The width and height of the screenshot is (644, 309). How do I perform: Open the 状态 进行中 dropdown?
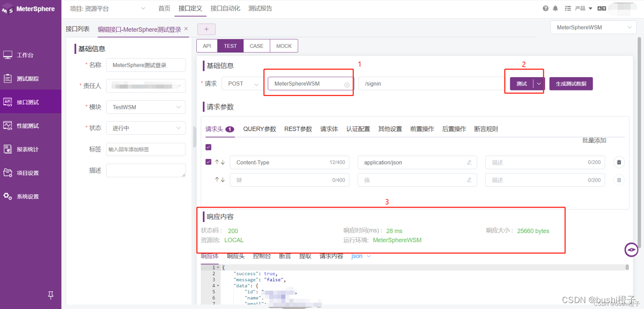point(146,128)
